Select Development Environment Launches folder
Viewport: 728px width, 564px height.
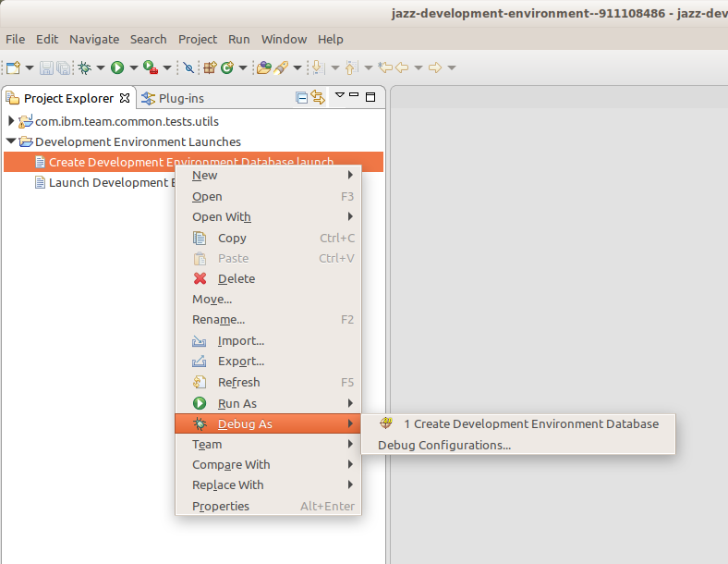(138, 141)
